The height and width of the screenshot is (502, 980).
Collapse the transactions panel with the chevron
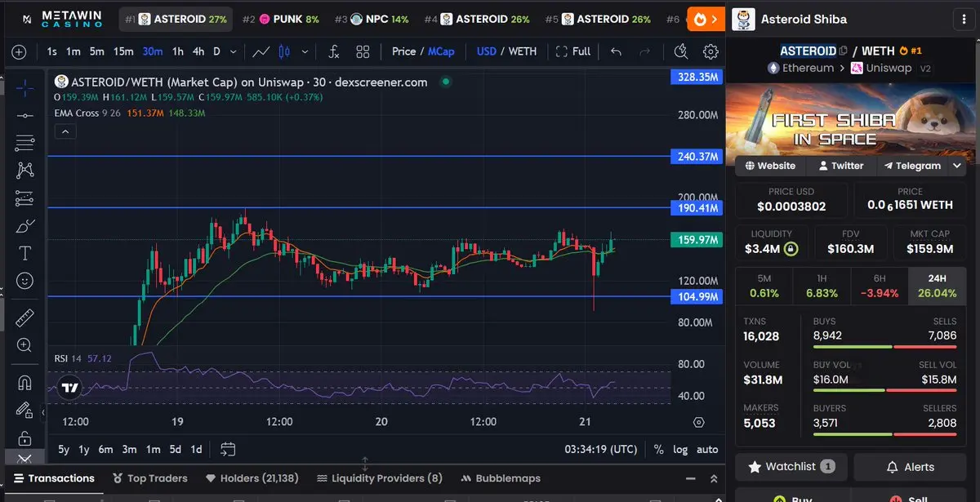click(690, 478)
